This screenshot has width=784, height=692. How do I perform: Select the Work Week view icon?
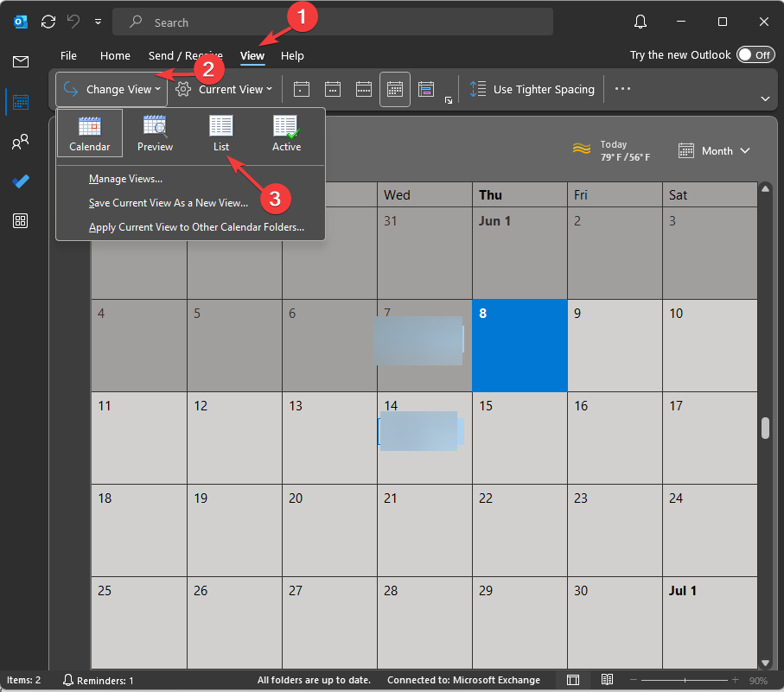333,89
